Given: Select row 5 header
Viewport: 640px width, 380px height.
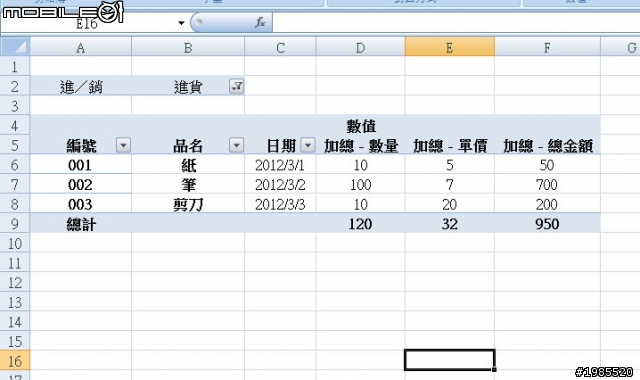Looking at the screenshot, I should [15, 145].
